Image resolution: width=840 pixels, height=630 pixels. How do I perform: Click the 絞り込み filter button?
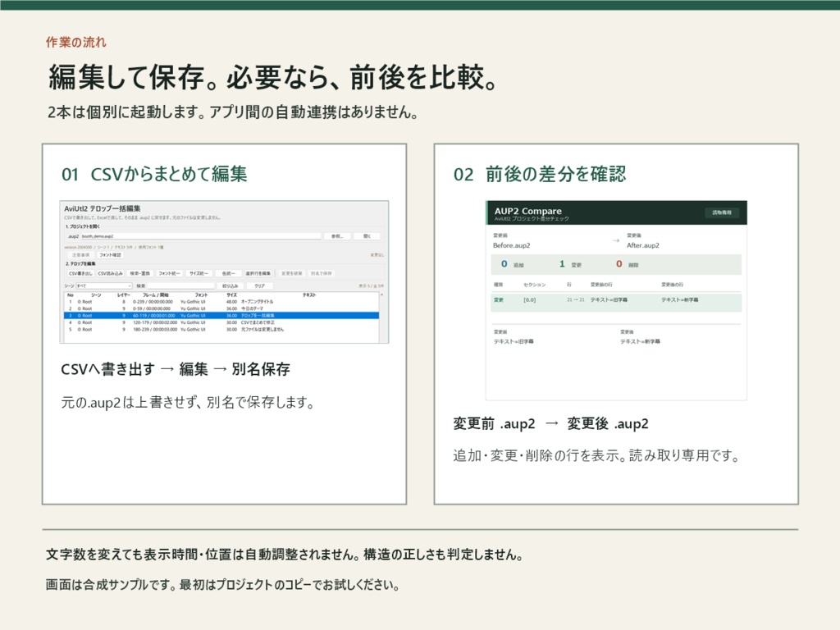pyautogui.click(x=231, y=285)
